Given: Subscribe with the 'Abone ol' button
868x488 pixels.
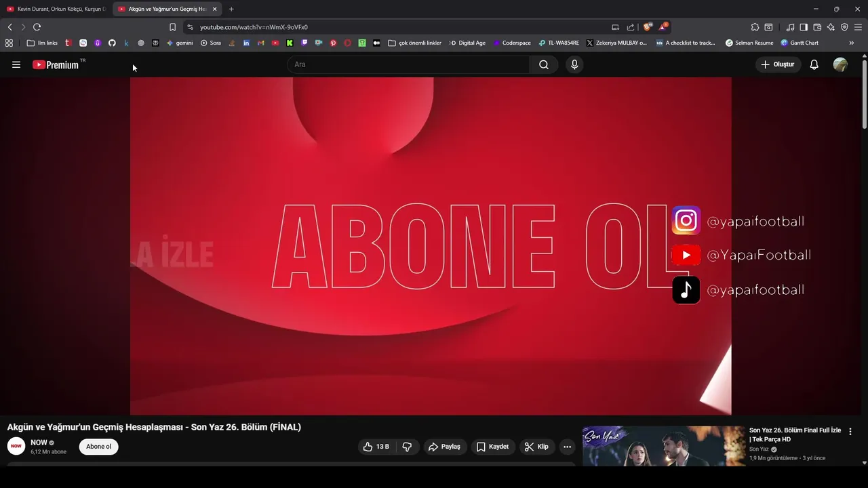Looking at the screenshot, I should pos(98,447).
